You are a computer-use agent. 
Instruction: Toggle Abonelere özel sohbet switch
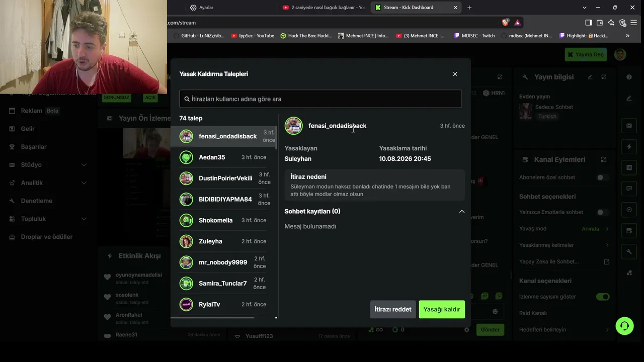tap(602, 177)
